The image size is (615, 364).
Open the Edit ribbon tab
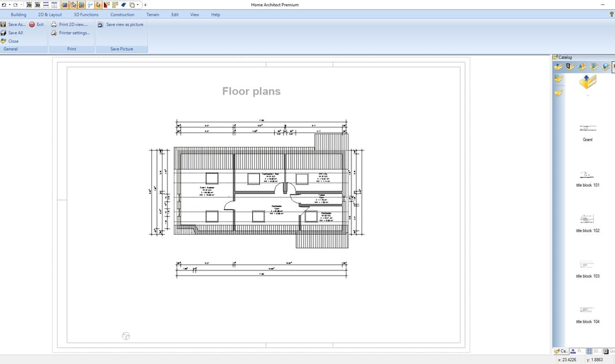pyautogui.click(x=175, y=14)
